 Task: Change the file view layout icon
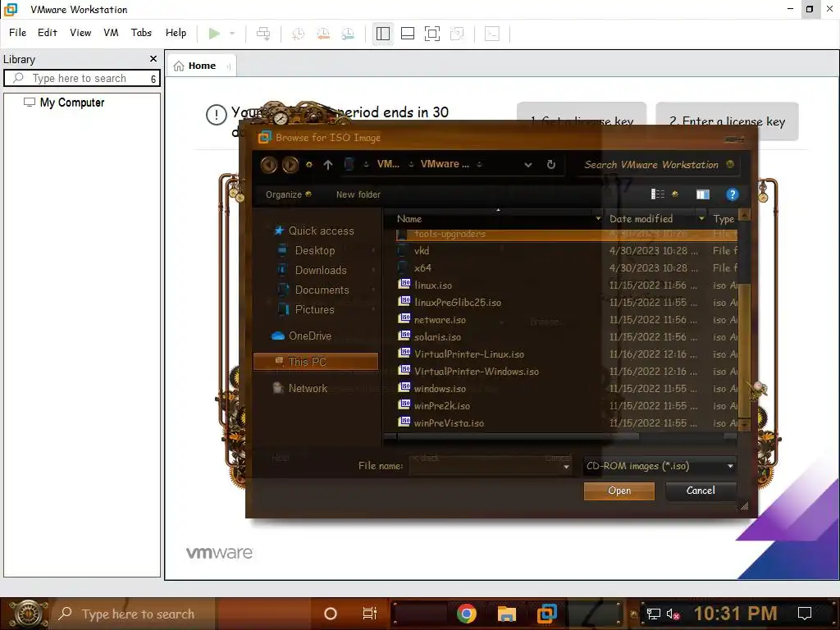[657, 194]
